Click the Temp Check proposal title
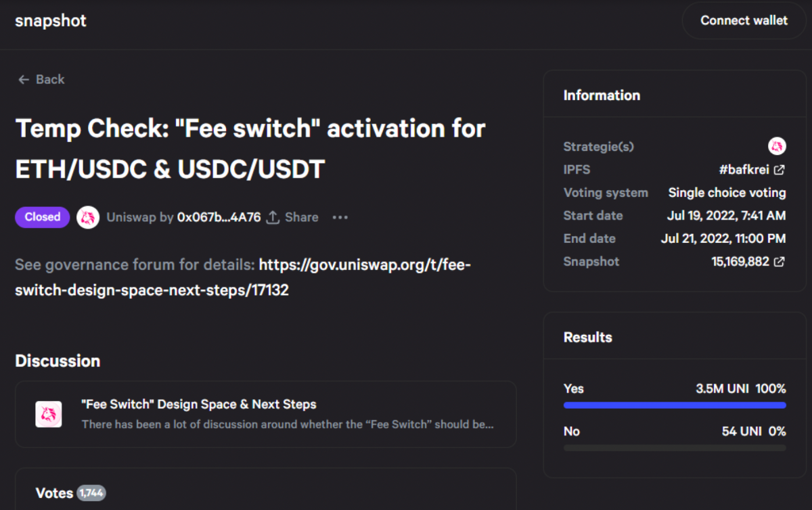Screen dimensions: 812x510 (250, 149)
